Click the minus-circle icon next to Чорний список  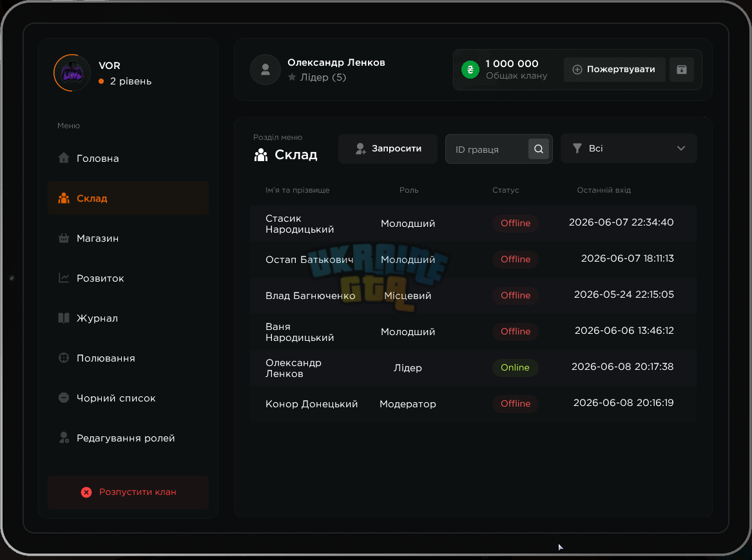(x=64, y=398)
